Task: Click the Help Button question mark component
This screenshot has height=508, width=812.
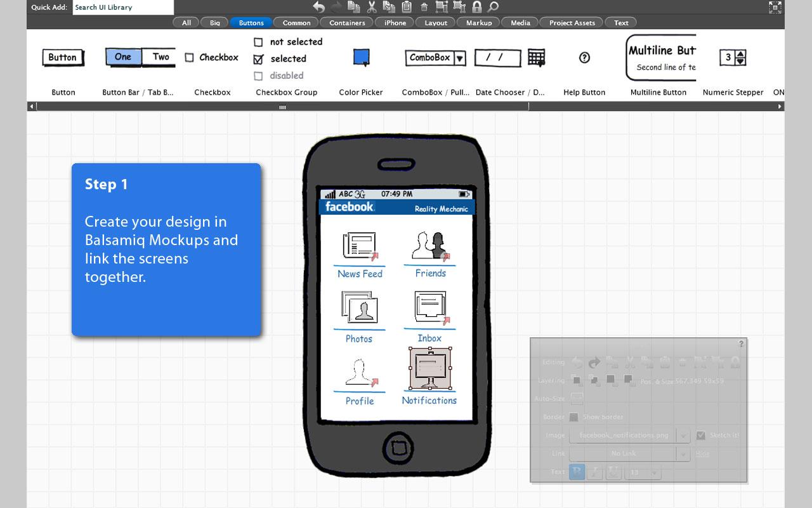Action: [584, 58]
